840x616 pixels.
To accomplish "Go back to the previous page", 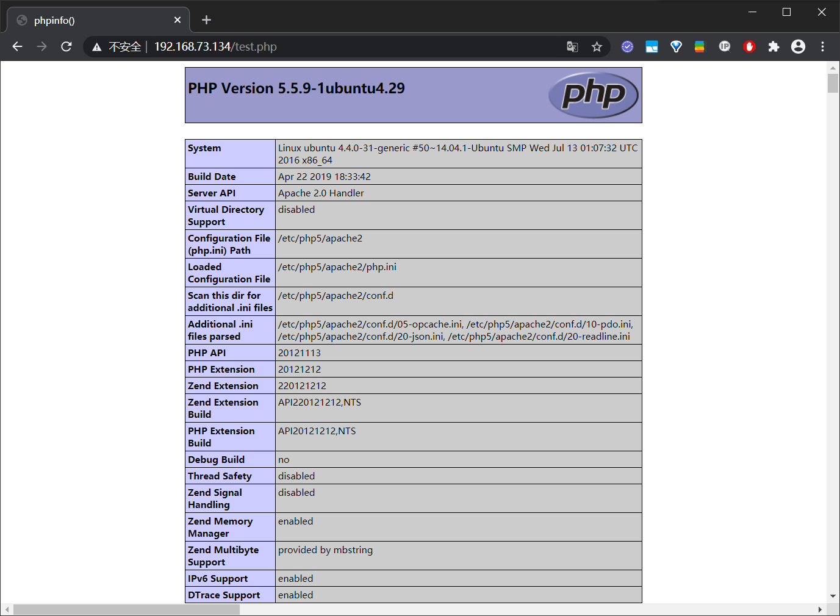I will 17,46.
